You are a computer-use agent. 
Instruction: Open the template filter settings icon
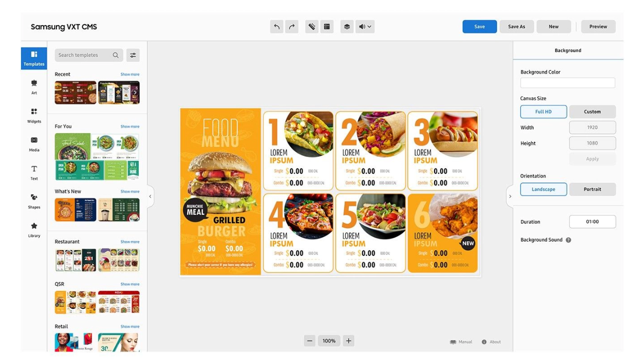point(133,55)
